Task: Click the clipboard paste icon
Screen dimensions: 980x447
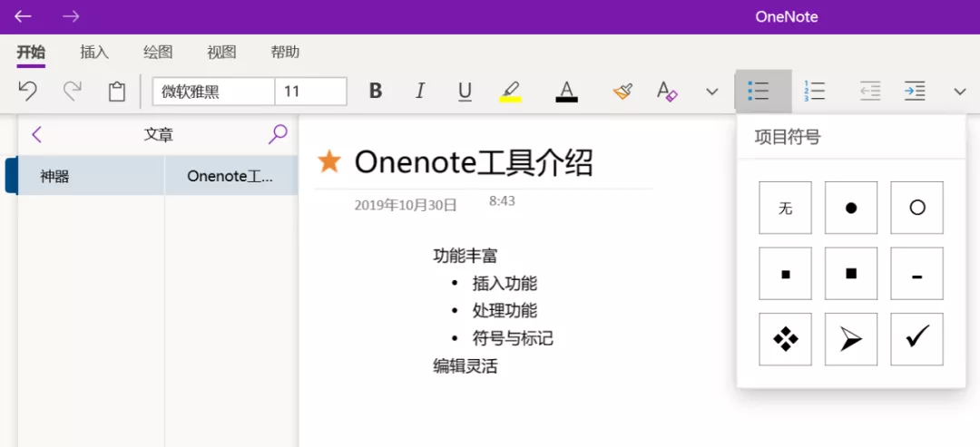Action: pos(117,92)
